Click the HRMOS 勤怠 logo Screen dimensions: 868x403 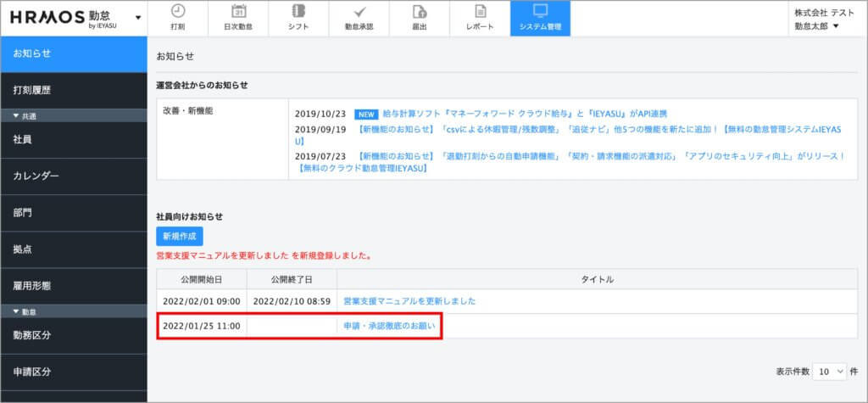pos(64,18)
